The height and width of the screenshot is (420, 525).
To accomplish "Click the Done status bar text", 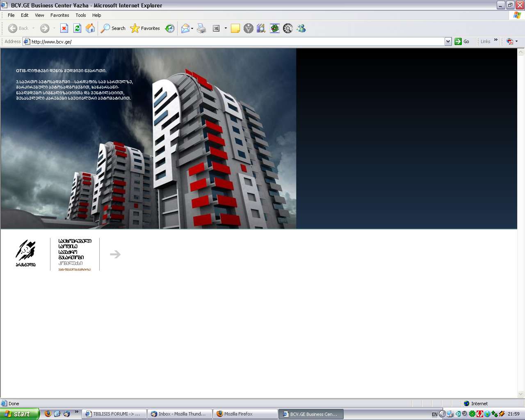I will 14,404.
